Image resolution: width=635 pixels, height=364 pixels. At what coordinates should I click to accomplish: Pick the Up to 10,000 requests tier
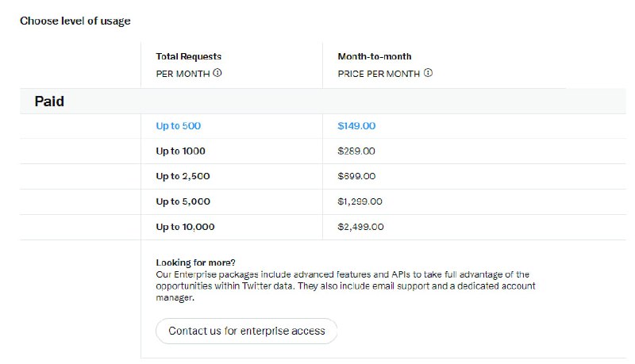[185, 227]
